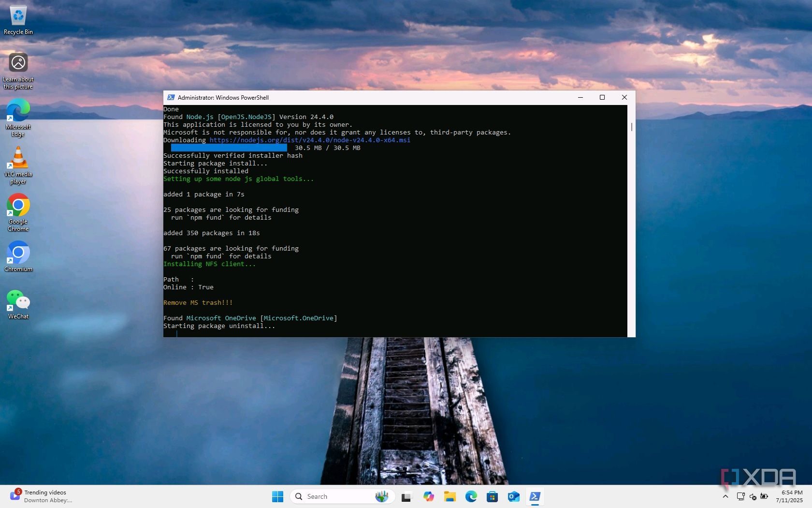Click the muted volume tray icon

coord(753,496)
